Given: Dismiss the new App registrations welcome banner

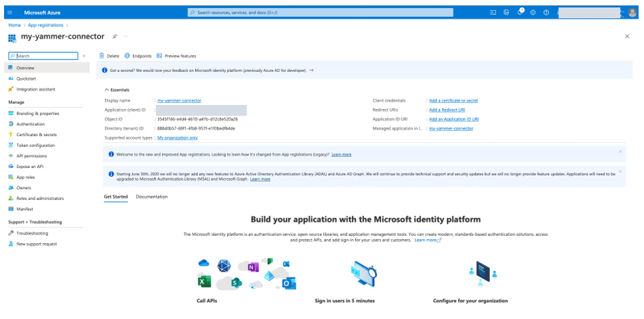Looking at the screenshot, I should [620, 152].
